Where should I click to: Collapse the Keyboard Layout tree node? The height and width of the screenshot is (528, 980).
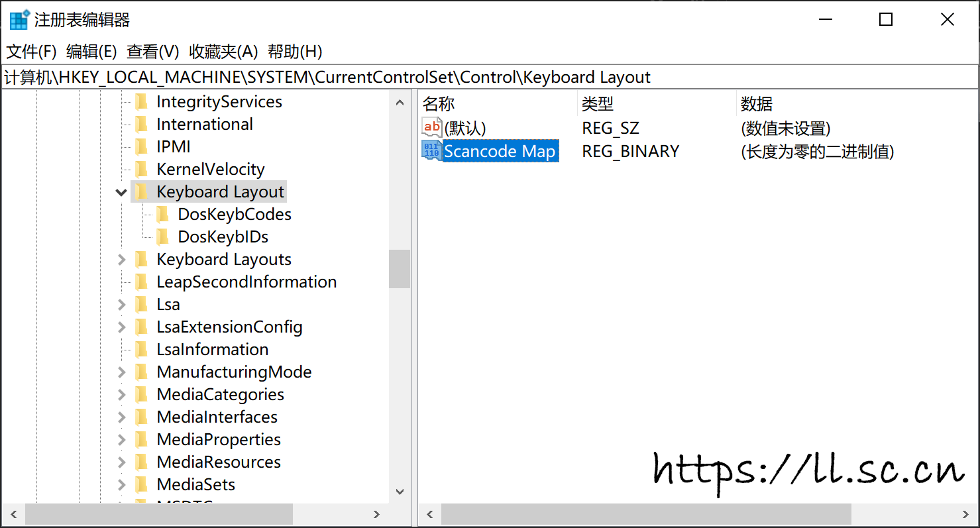pyautogui.click(x=121, y=192)
